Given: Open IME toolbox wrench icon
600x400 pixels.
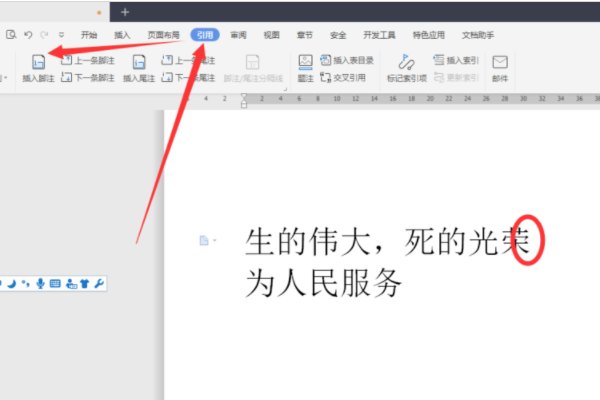Looking at the screenshot, I should coord(99,284).
